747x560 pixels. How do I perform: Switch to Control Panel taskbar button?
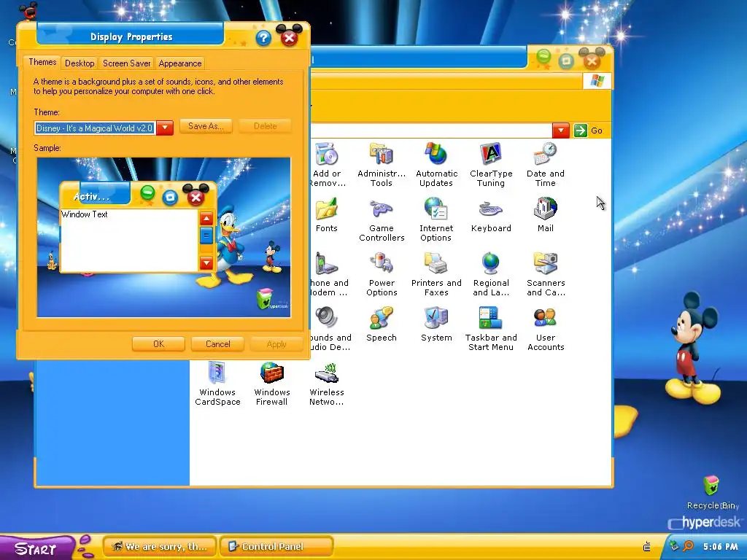[276, 547]
